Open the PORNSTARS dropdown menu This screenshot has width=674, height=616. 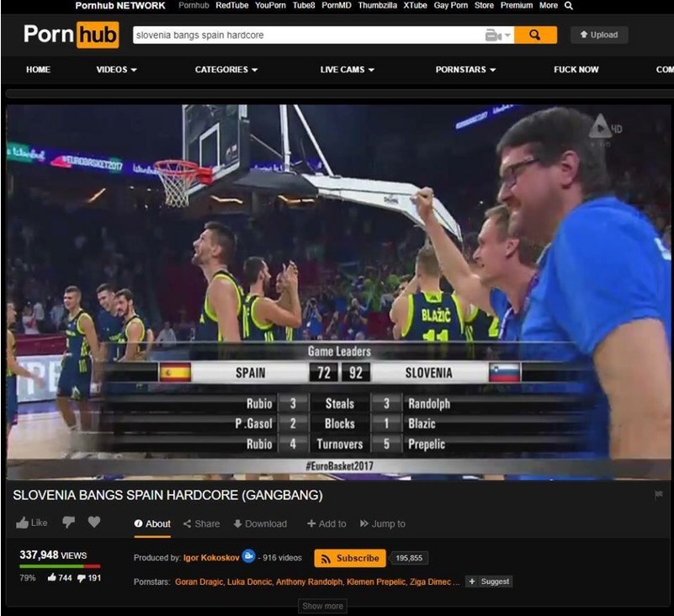coord(465,70)
